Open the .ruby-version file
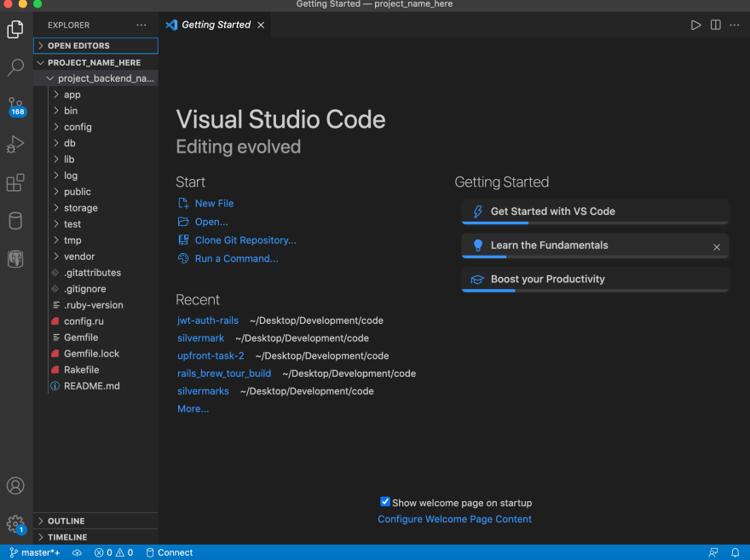750x560 pixels. coord(95,305)
